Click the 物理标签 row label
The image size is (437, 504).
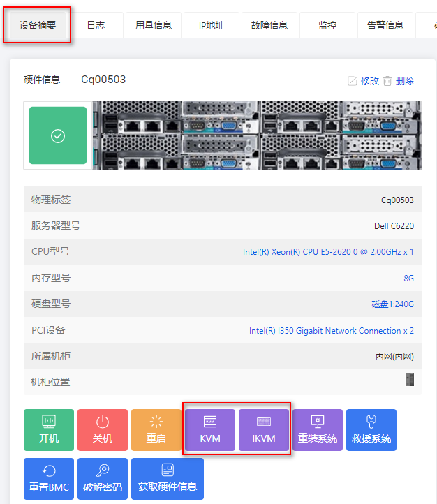51,200
